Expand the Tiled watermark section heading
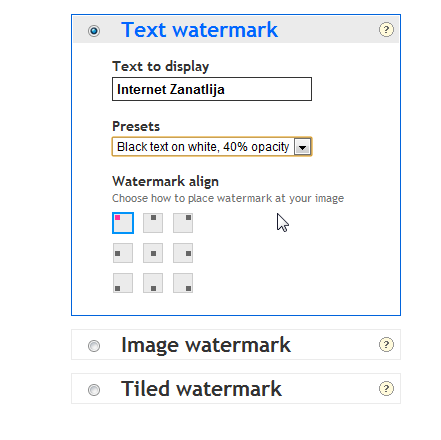The width and height of the screenshot is (441, 440). tap(201, 389)
